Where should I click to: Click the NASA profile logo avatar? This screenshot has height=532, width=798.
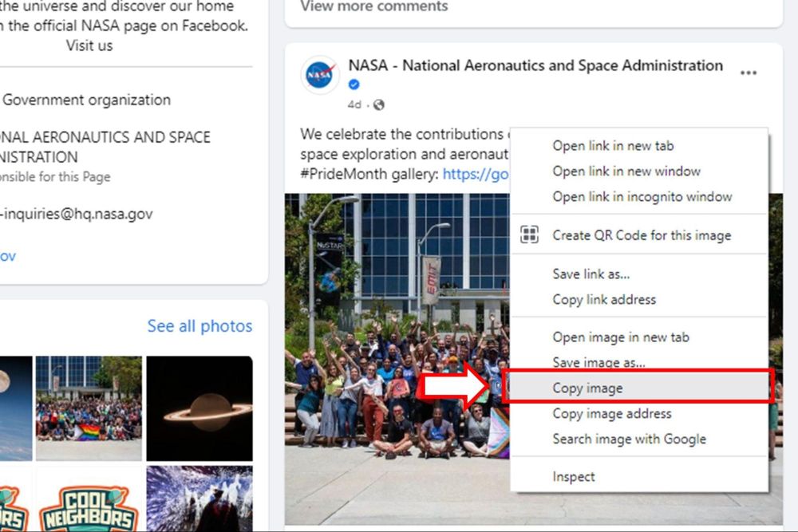click(320, 75)
